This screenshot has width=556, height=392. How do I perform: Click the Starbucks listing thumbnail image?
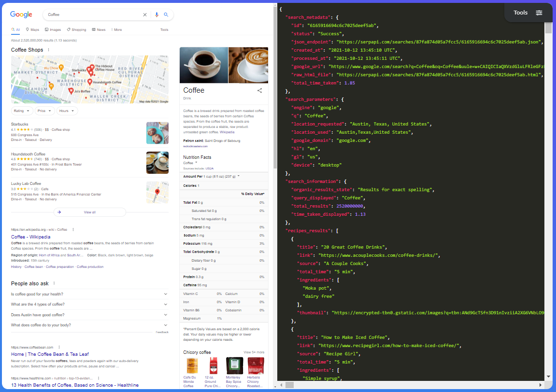click(x=157, y=133)
